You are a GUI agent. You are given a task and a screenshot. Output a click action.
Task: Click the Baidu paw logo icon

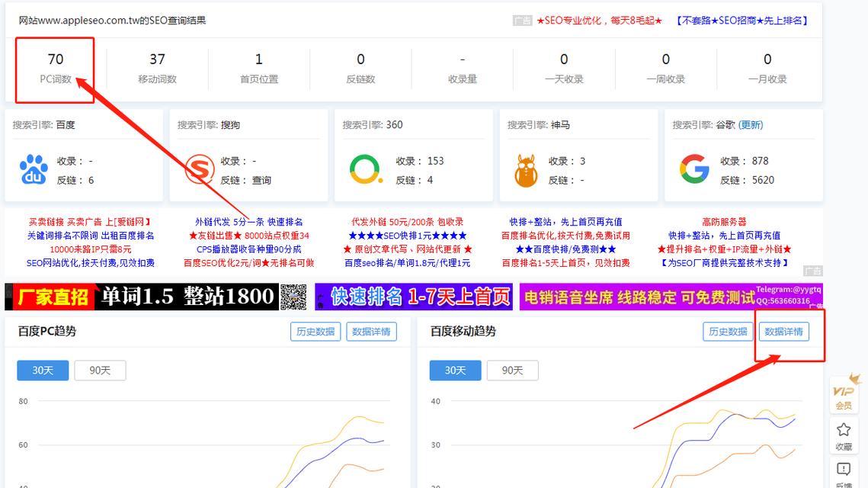[x=34, y=170]
